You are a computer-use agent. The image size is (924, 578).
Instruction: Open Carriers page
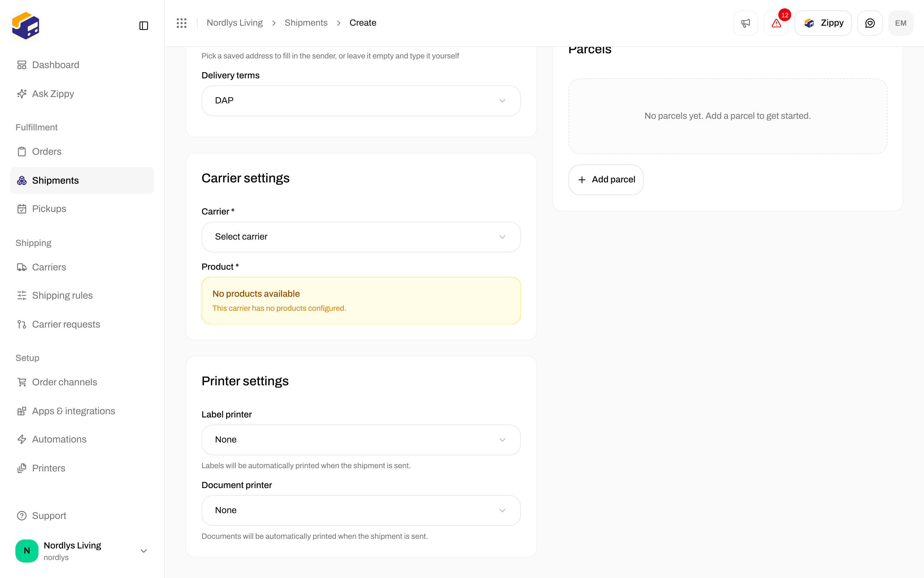[82, 267]
